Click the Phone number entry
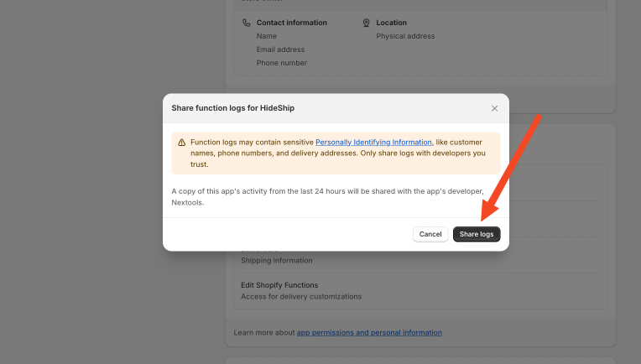Screen dimensions: 641x364 point(281,63)
